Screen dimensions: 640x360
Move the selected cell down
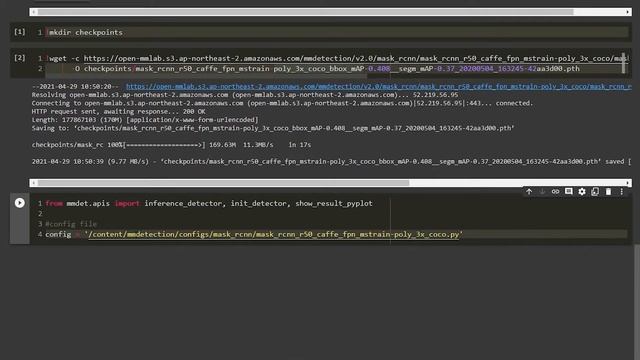[542, 191]
